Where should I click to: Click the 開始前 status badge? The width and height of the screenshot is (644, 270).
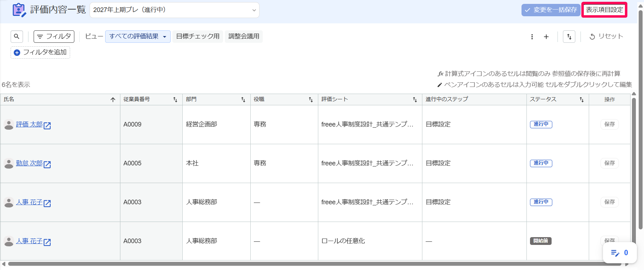541,241
